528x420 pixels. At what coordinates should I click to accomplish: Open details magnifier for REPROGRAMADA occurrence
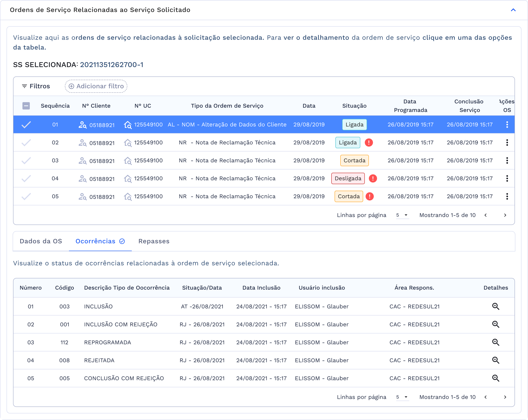click(x=495, y=342)
